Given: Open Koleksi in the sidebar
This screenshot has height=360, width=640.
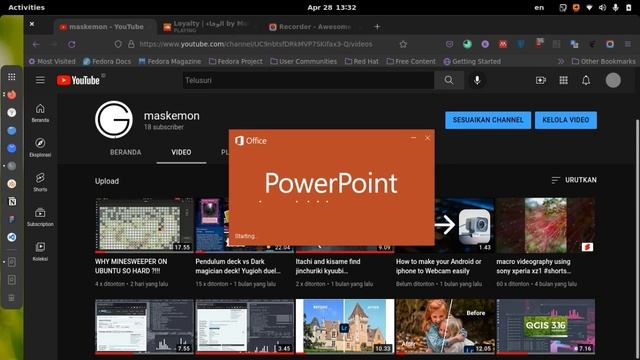Looking at the screenshot, I should pos(40,251).
